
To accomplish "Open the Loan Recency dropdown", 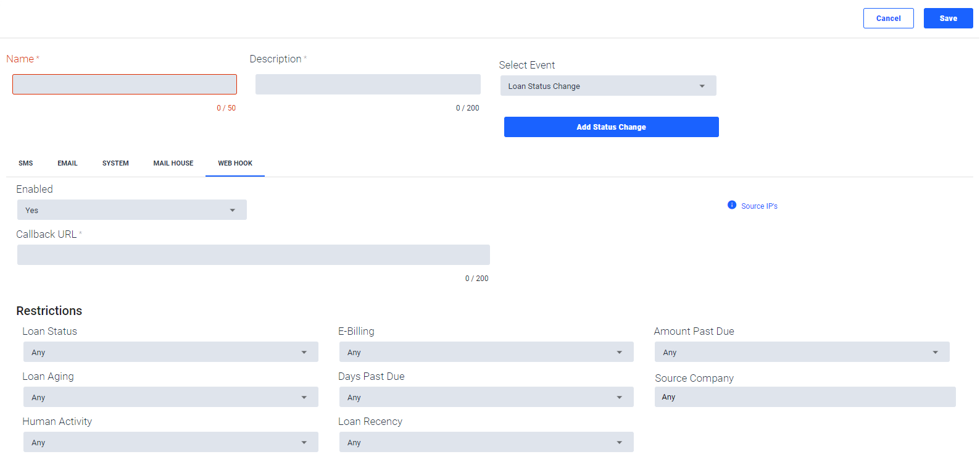I will pyautogui.click(x=486, y=442).
